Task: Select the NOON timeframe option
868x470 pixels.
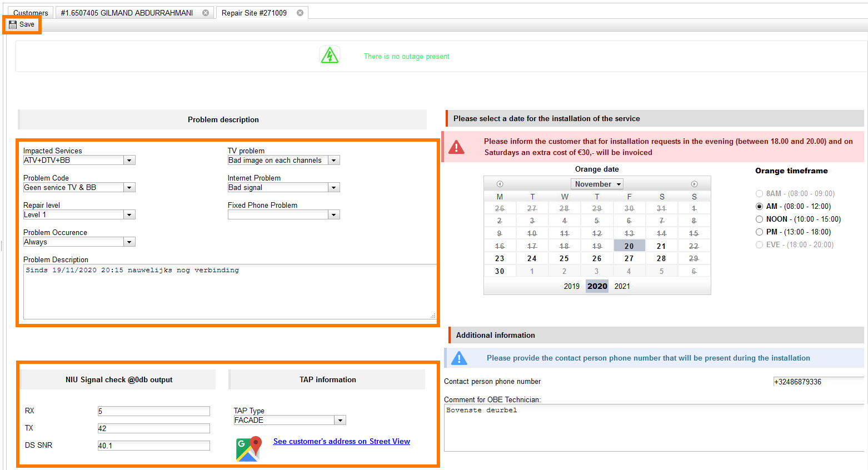Action: [759, 219]
